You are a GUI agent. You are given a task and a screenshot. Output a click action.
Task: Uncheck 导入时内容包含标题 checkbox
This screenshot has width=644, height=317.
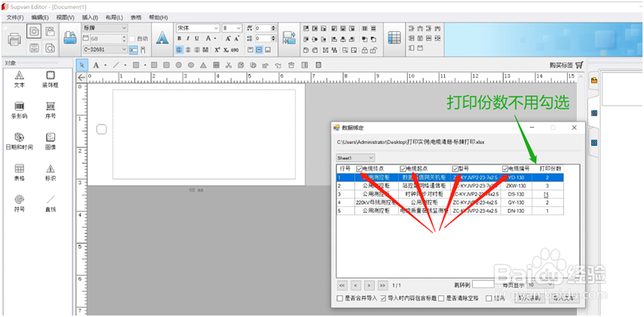[383, 298]
